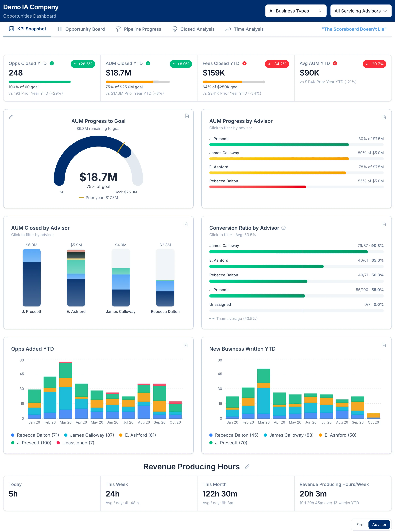Filter conversion ratio by E. Ashford 65.6%
This screenshot has width=395, height=532.
click(x=296, y=263)
